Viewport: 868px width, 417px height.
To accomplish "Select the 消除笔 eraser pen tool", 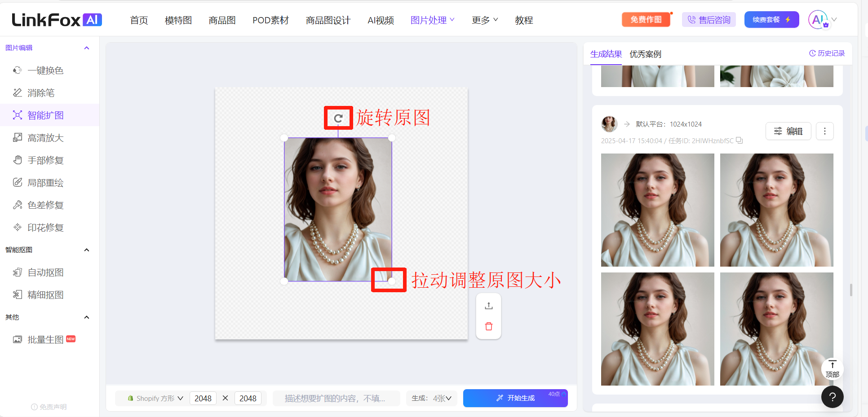I will (x=40, y=93).
